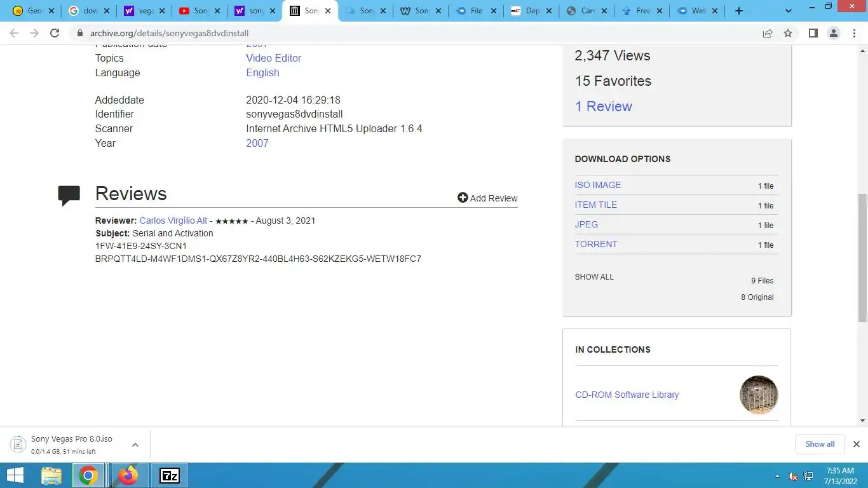
Task: Switch to the Wikipedia Sony tab
Action: click(x=421, y=11)
